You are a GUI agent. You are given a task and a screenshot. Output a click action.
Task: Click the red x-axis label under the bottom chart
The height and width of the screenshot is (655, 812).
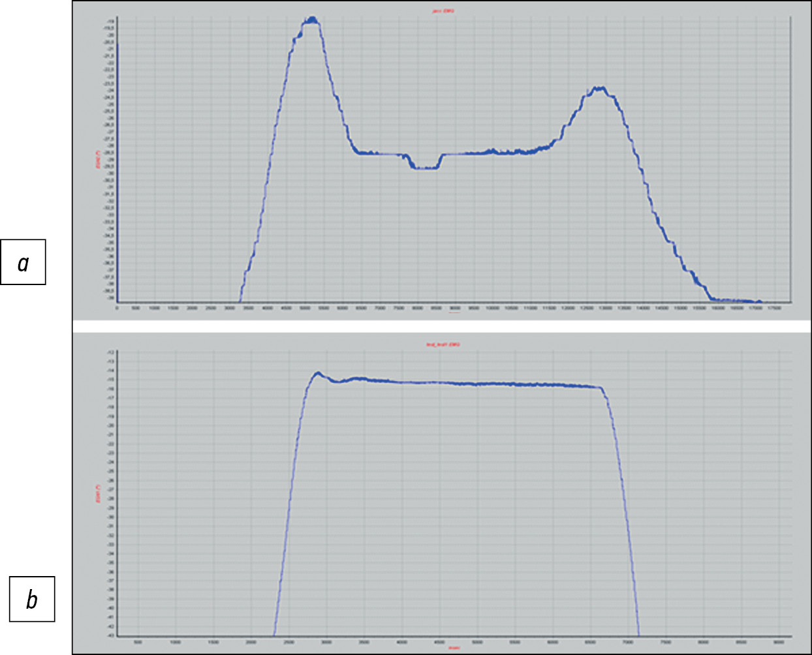[x=454, y=647]
